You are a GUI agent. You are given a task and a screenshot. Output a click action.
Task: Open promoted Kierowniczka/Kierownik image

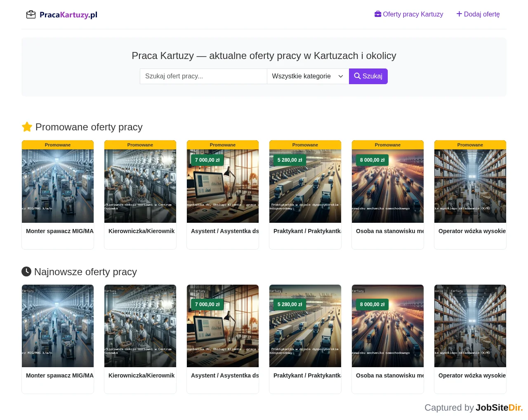140,186
